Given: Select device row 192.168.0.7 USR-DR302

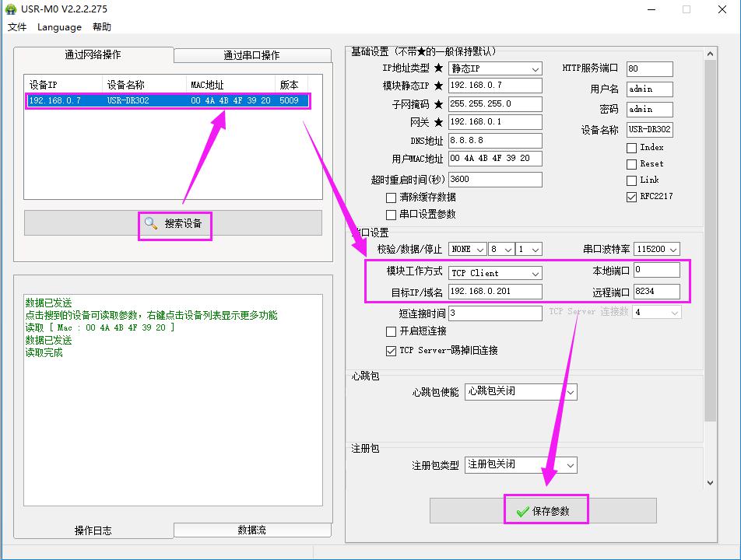Looking at the screenshot, I should coord(167,100).
